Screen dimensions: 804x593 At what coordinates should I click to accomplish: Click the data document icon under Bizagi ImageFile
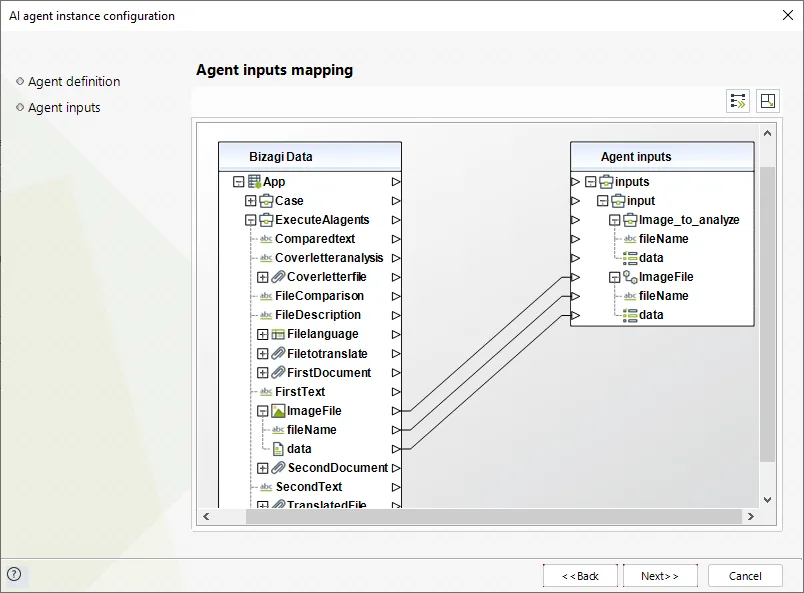tap(278, 449)
